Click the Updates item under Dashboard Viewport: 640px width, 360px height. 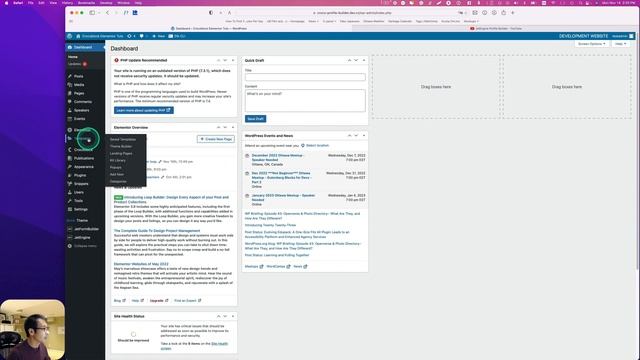77,64
